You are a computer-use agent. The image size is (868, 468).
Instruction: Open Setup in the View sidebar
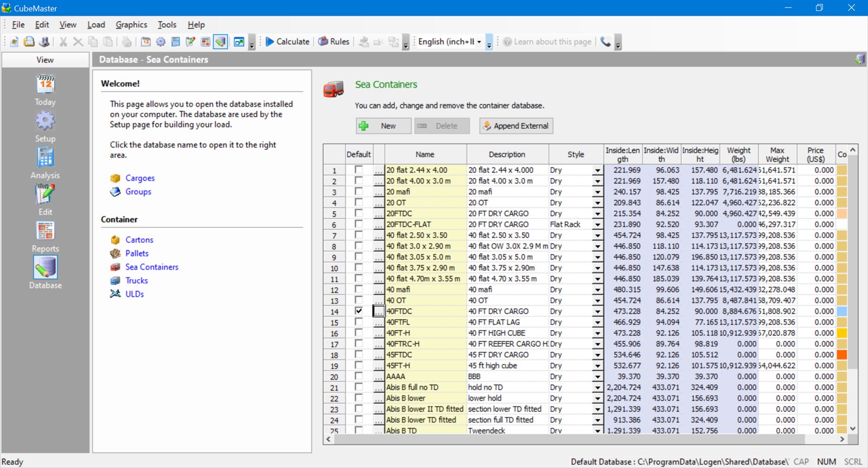[46, 128]
